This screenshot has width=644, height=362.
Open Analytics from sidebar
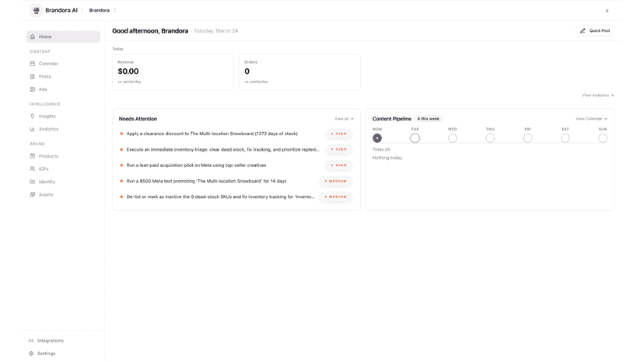[x=63, y=129]
